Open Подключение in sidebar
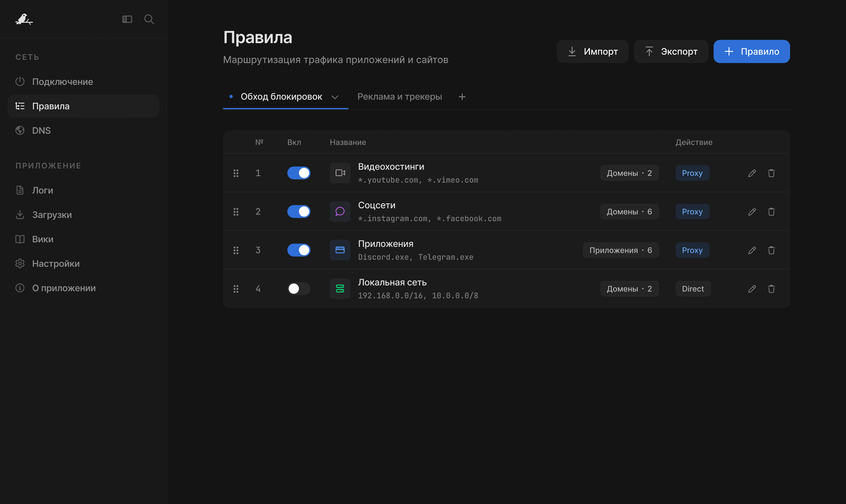The width and height of the screenshot is (846, 504). (83, 82)
